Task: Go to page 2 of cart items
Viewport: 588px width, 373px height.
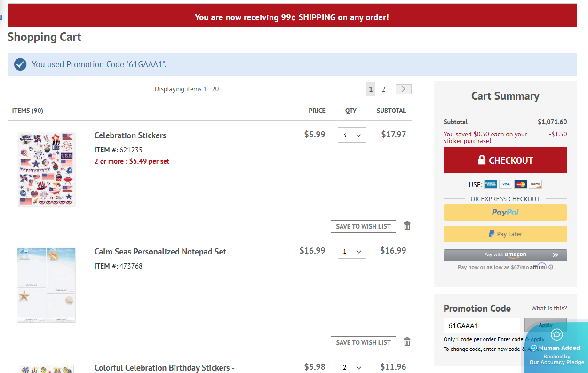Action: coord(383,89)
